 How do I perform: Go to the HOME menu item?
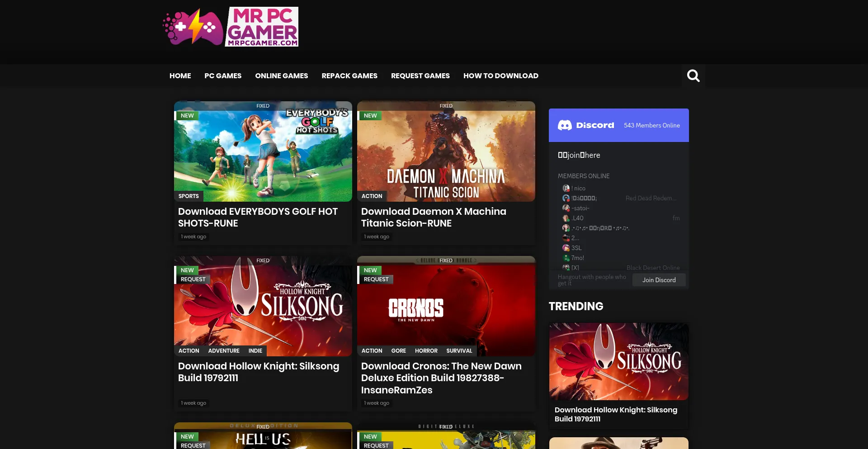(180, 76)
